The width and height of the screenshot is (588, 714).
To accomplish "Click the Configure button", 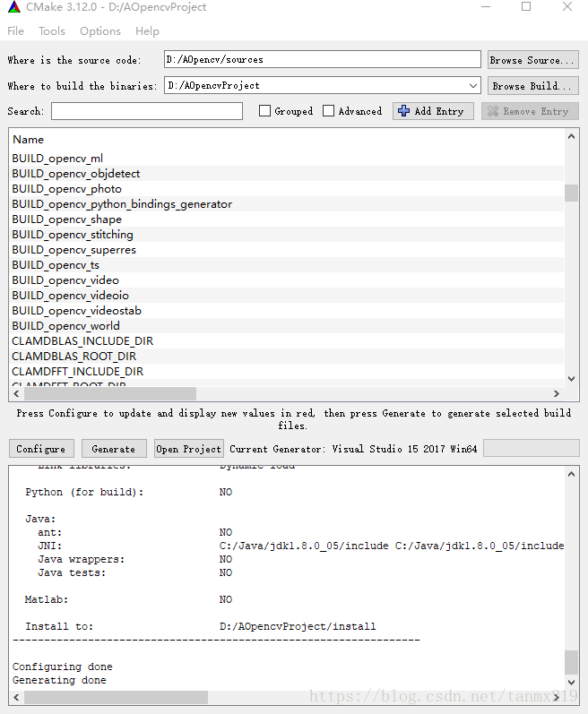I will [x=41, y=449].
